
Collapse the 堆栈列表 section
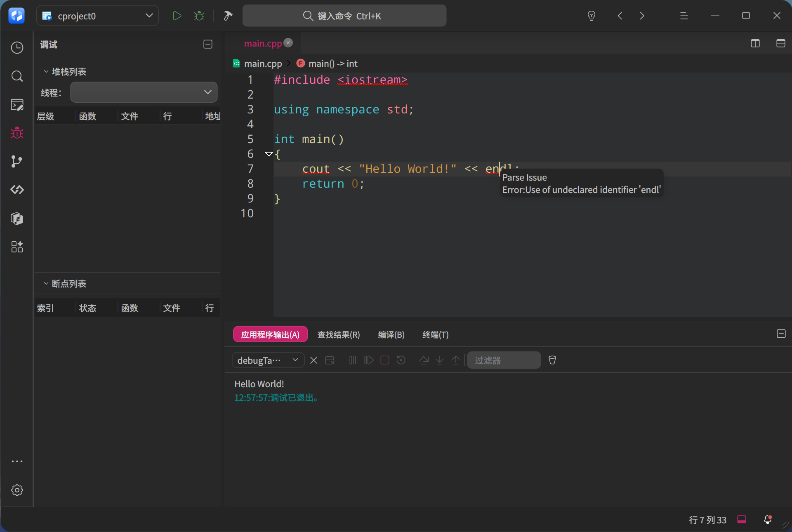(x=46, y=71)
